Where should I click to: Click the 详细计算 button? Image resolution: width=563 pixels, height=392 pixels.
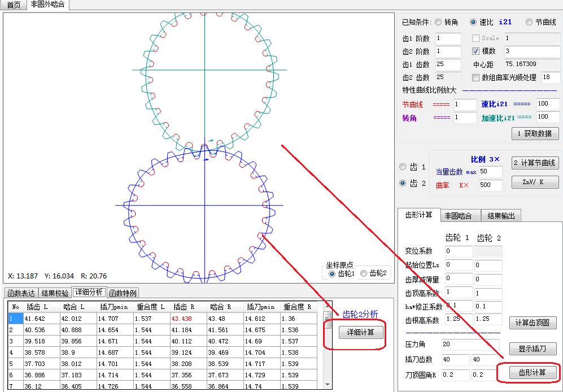(x=360, y=332)
